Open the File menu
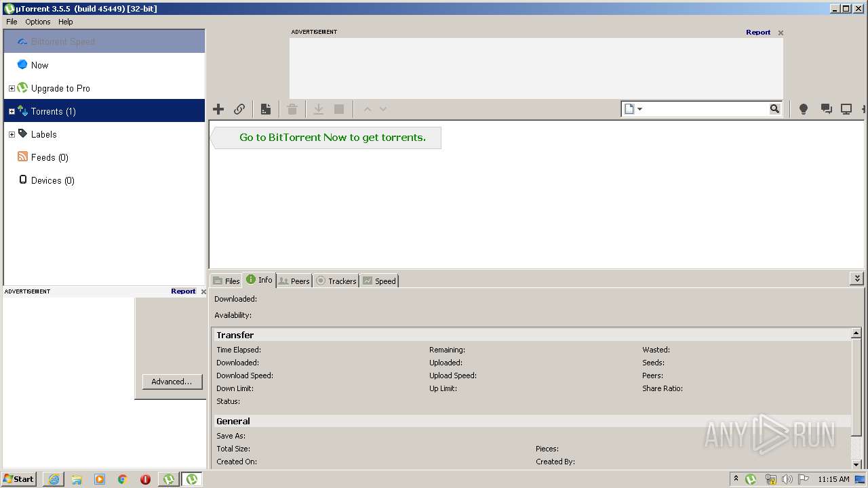Viewport: 868px width, 488px height. [x=12, y=22]
